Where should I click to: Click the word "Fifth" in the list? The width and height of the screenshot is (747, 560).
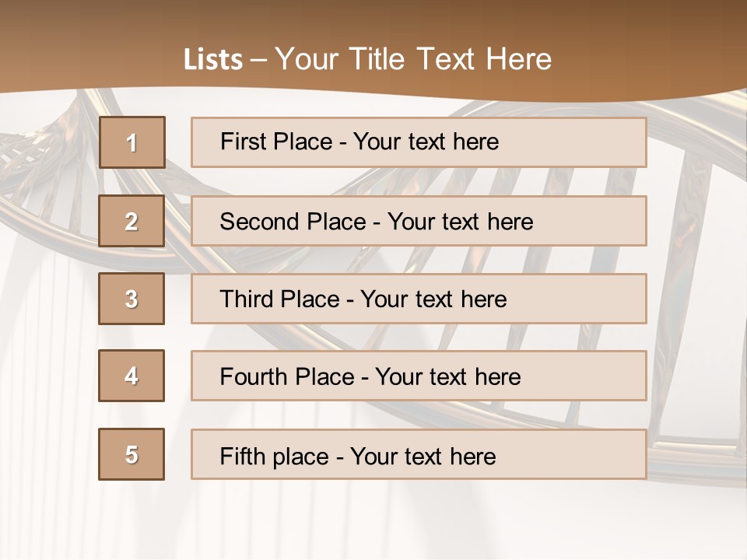pos(242,456)
